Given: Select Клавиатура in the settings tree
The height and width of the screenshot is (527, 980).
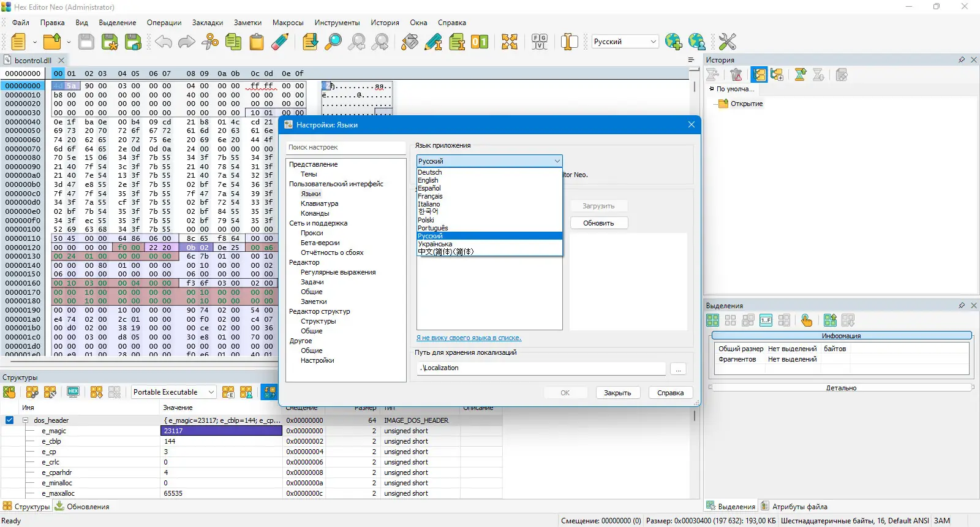Looking at the screenshot, I should [x=319, y=203].
